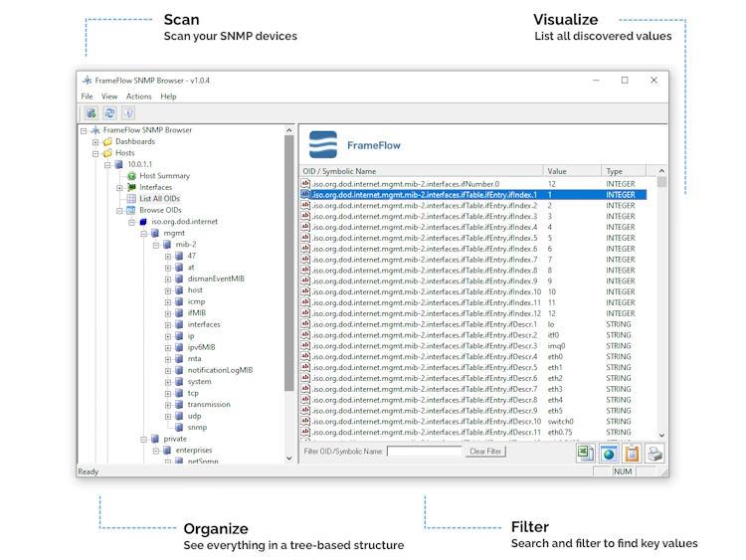Expand the tcp node
This screenshot has width=746, height=560.
coord(168,394)
